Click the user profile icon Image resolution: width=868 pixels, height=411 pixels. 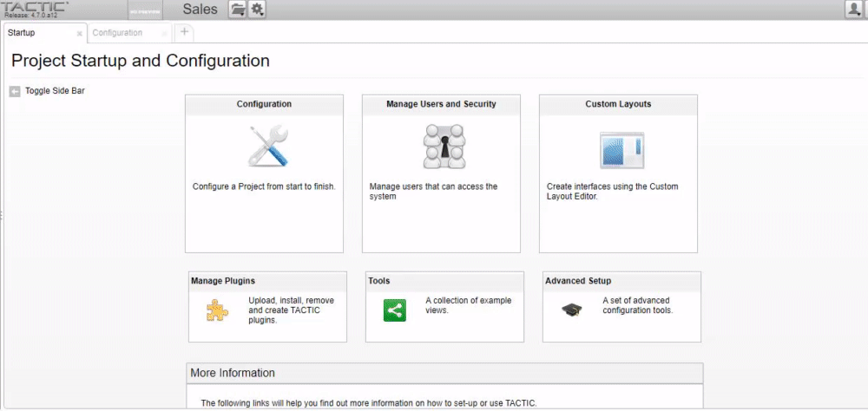tap(853, 9)
